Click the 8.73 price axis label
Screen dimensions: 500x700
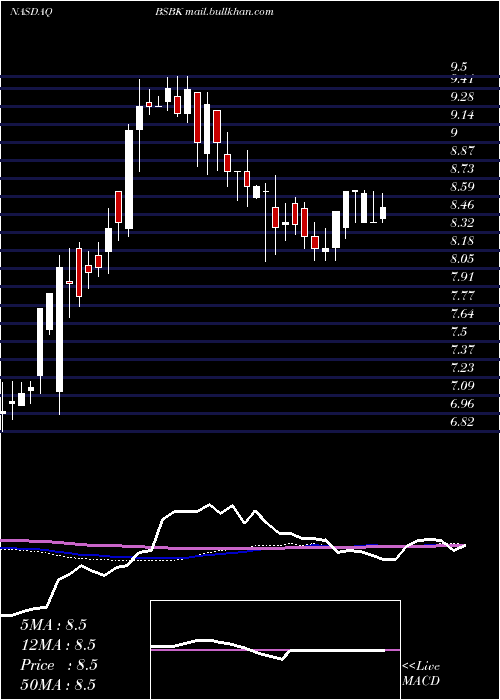click(x=462, y=169)
